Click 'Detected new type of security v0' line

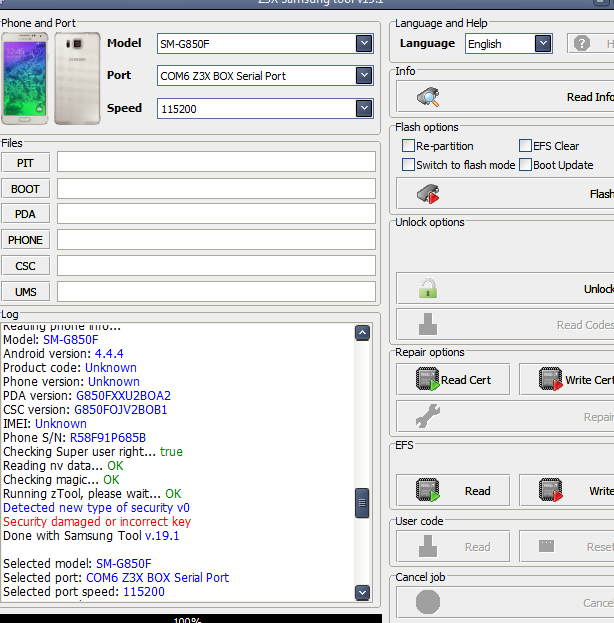pos(96,507)
